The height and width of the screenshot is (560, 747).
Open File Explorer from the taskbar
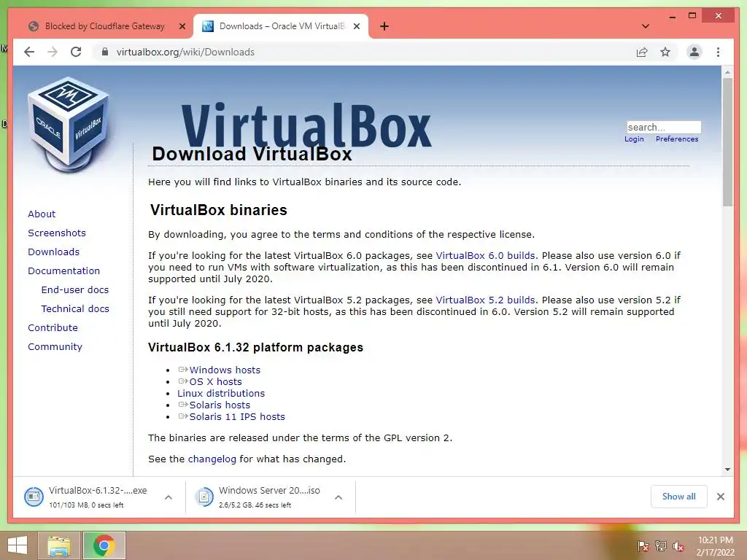[x=59, y=545]
